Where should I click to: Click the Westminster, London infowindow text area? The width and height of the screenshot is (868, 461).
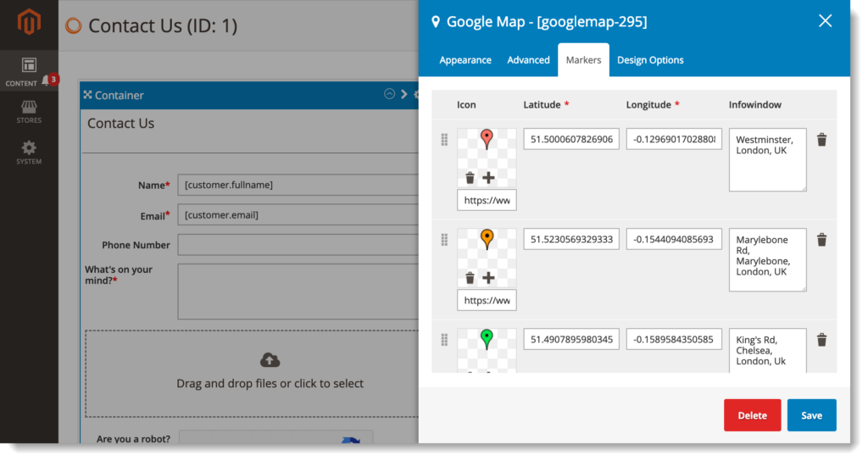tap(767, 160)
